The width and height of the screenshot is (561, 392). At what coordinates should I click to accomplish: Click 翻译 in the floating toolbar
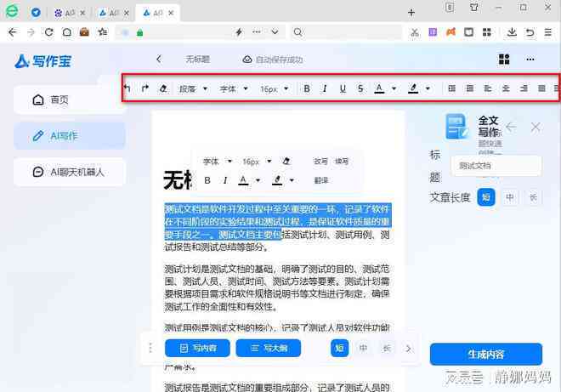tap(321, 180)
